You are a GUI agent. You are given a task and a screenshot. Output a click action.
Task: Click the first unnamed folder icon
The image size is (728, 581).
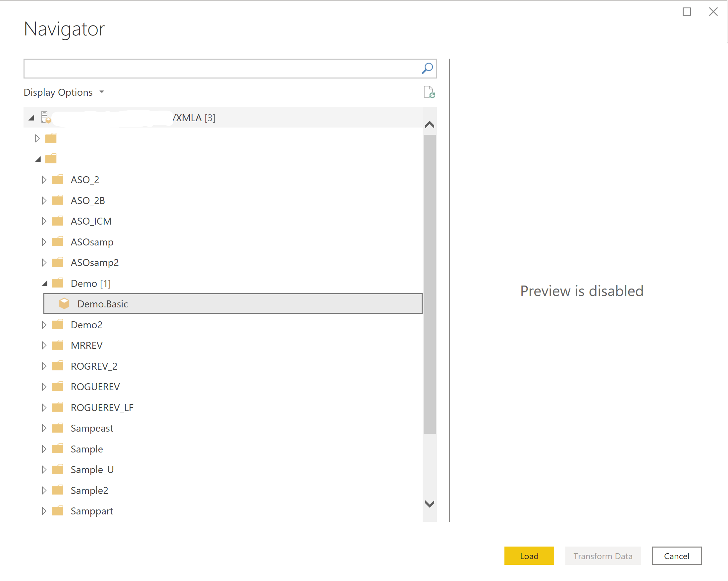point(52,137)
